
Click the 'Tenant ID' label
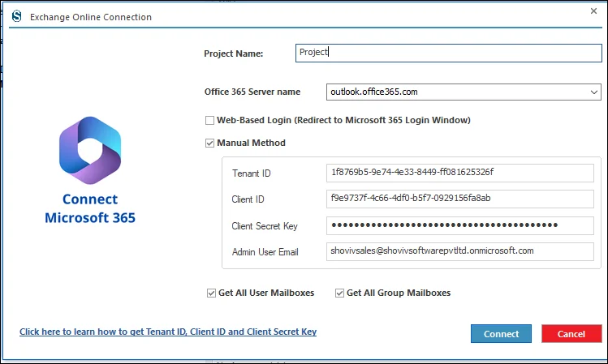pos(252,173)
